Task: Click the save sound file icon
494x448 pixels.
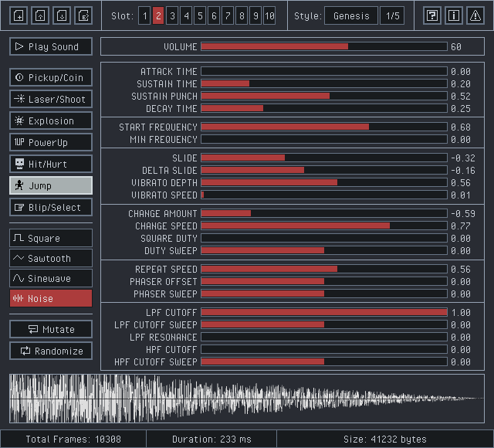Action: 62,15
